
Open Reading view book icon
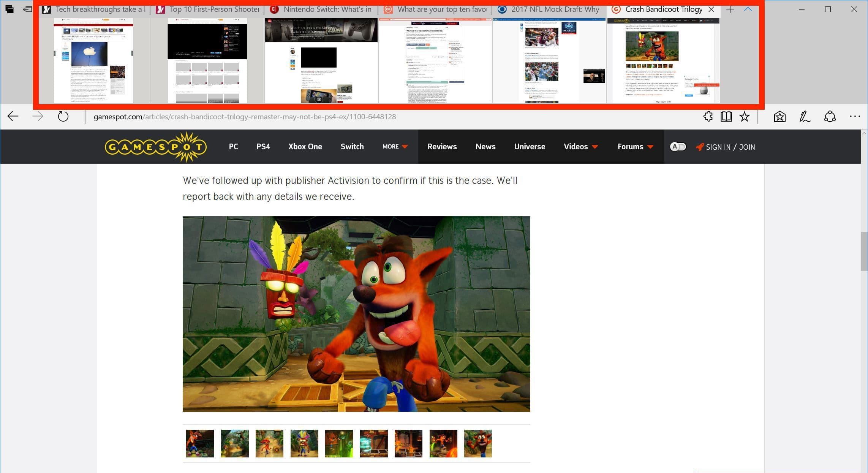pos(726,117)
